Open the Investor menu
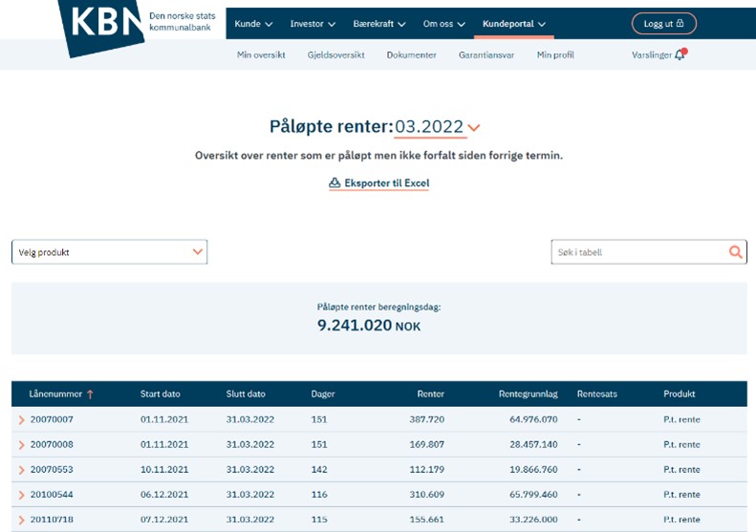 tap(313, 24)
